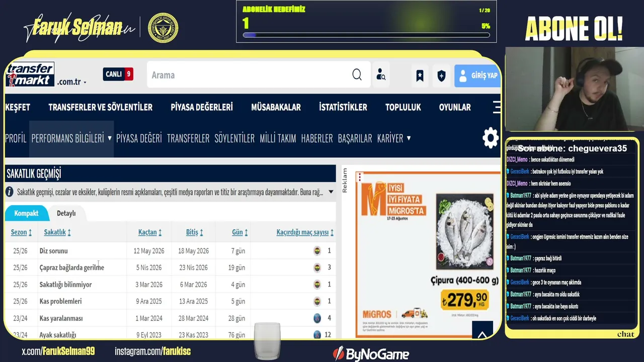
Task: Click the CANLI live scores badge
Action: click(x=118, y=74)
